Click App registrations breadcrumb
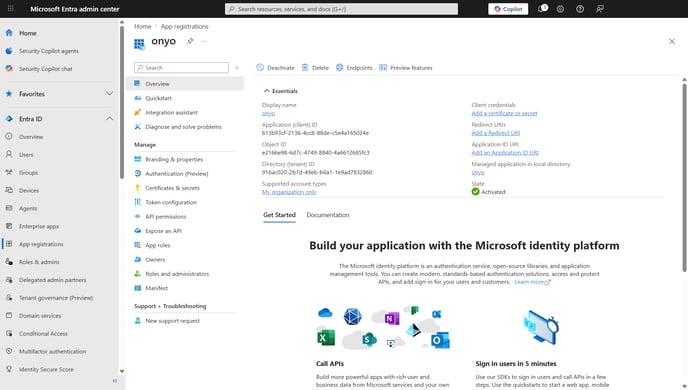The image size is (688, 390). tap(184, 26)
